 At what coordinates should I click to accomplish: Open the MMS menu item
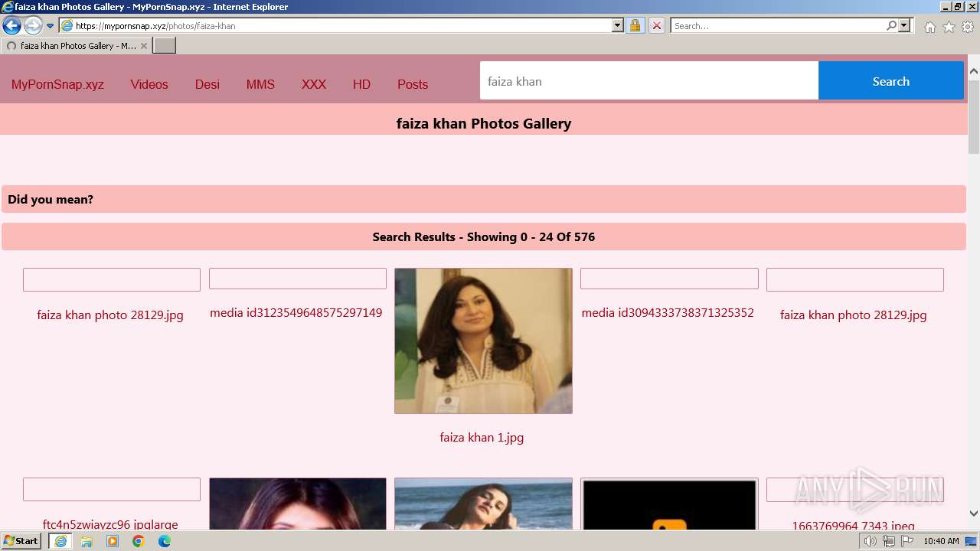click(x=260, y=84)
